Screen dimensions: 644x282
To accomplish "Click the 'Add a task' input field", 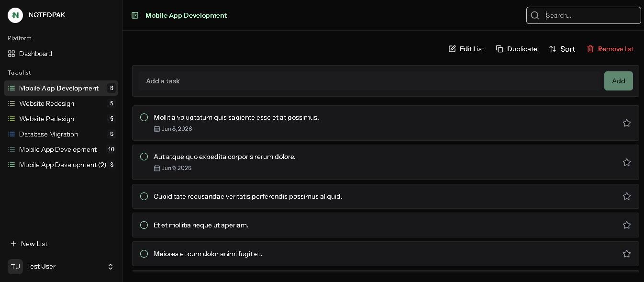I will click(369, 81).
